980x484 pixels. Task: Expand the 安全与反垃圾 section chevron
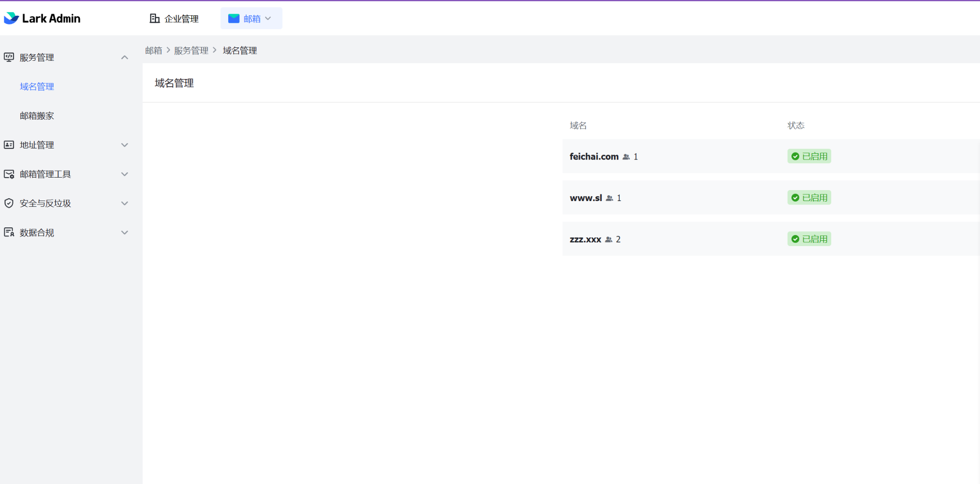click(124, 203)
